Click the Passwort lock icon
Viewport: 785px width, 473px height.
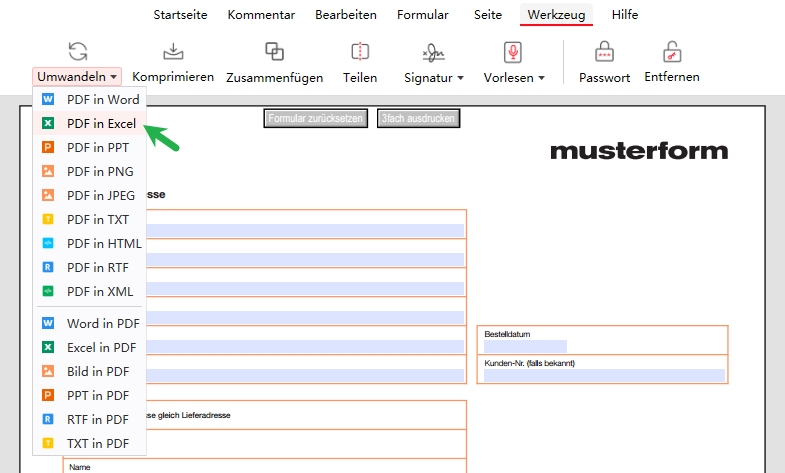[x=604, y=51]
